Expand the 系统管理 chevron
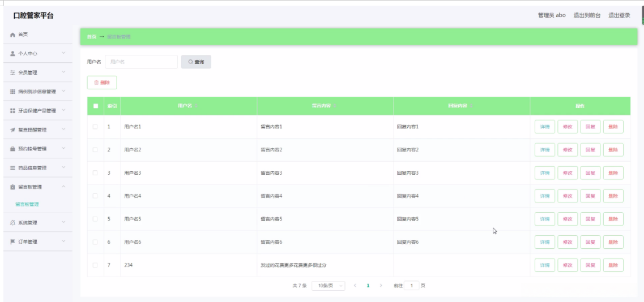This screenshot has height=302, width=644. pyautogui.click(x=63, y=222)
